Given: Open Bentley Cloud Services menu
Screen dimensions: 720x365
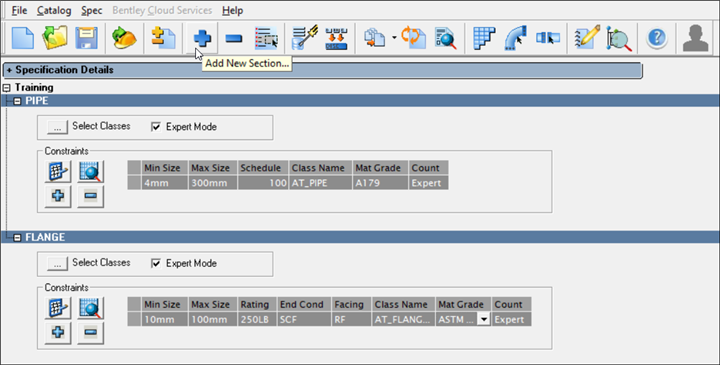Looking at the screenshot, I should [x=162, y=10].
